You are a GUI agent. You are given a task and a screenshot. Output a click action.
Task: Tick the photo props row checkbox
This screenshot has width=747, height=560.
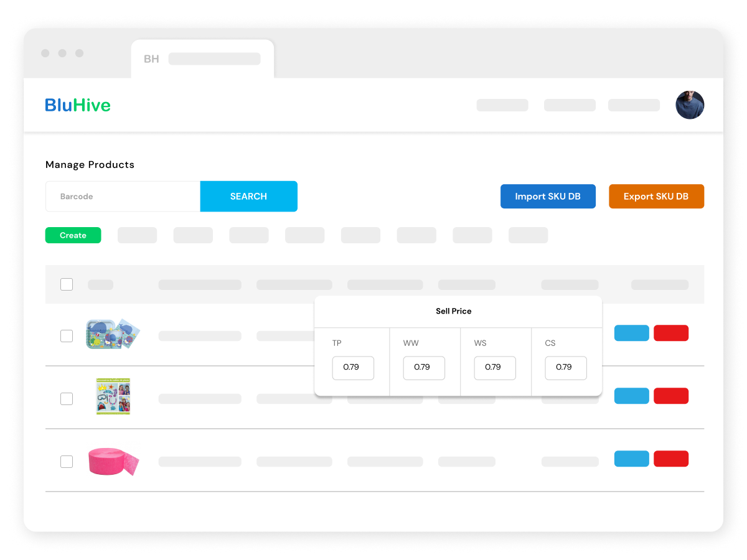click(x=67, y=399)
